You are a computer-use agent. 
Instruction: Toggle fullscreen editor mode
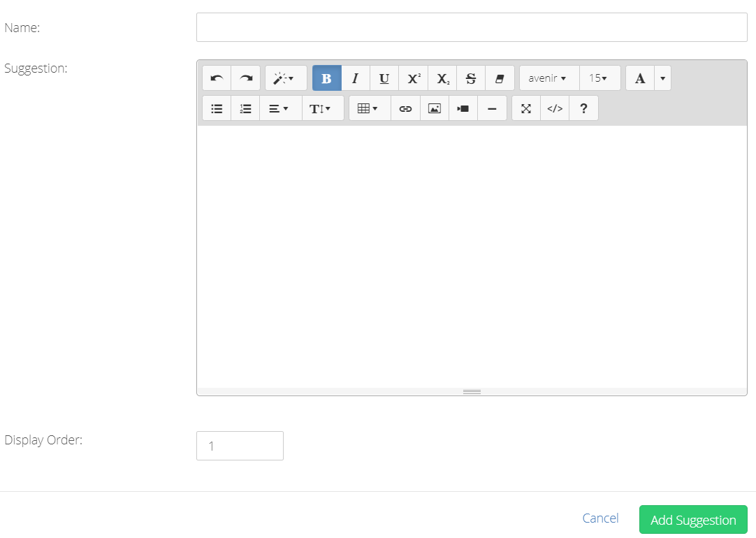[526, 108]
